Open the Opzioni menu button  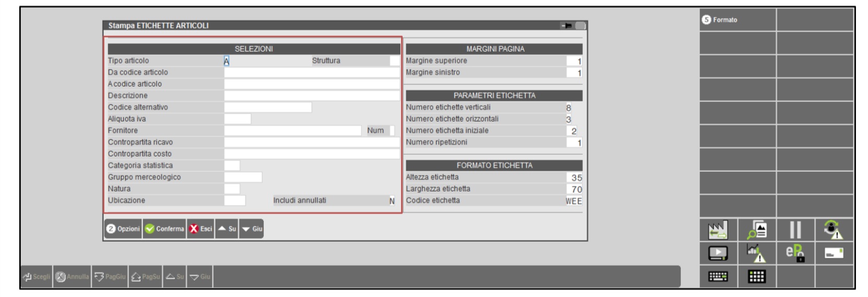click(123, 229)
